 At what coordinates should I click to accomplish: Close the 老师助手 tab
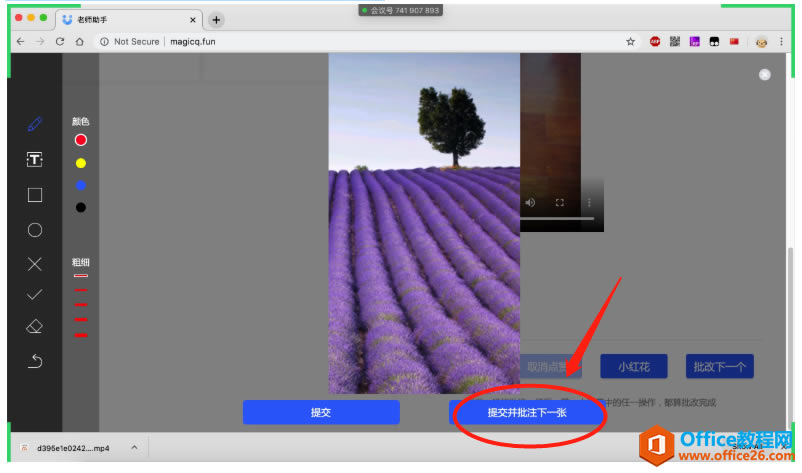(193, 20)
